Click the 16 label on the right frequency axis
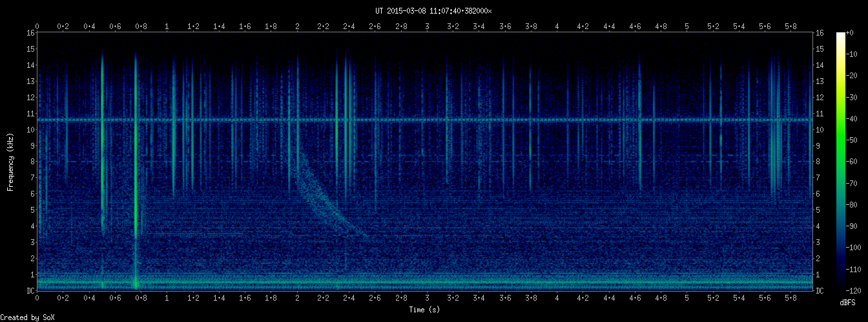The width and height of the screenshot is (868, 322). tap(820, 32)
